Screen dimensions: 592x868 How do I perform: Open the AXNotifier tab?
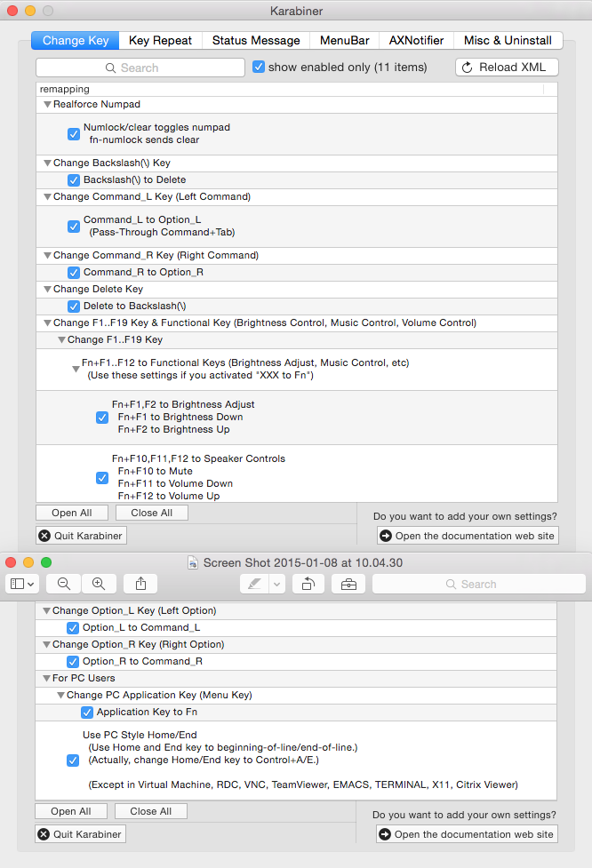point(417,40)
